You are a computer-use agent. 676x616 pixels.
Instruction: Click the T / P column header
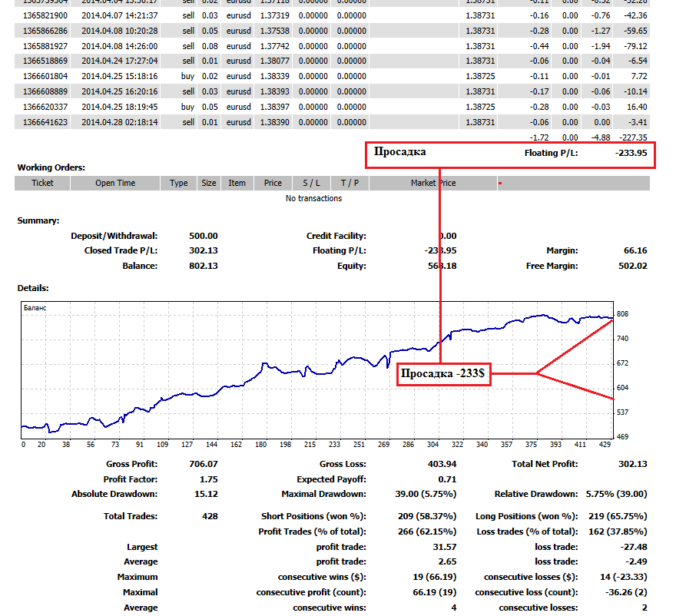pos(350,183)
